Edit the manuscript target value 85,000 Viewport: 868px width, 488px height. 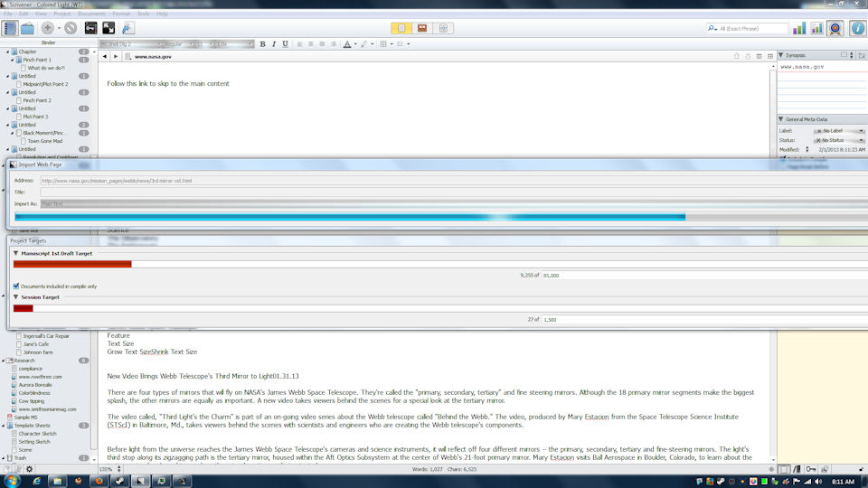pyautogui.click(x=704, y=276)
